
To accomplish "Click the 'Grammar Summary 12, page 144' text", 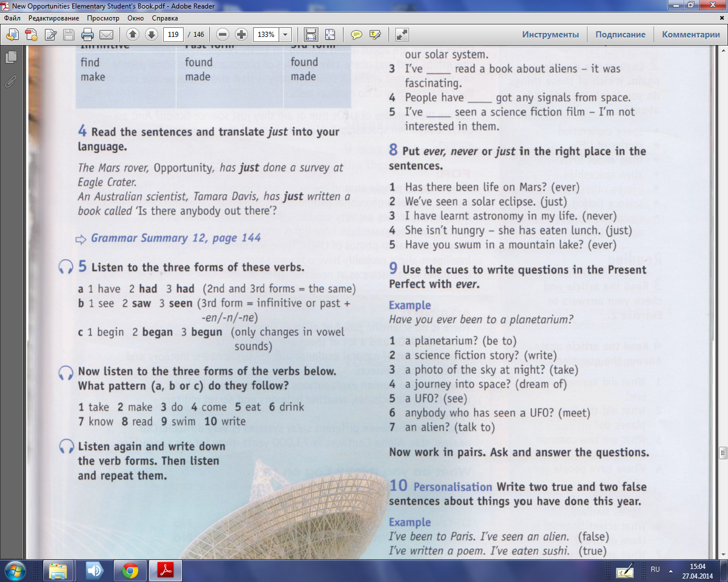I will coord(176,238).
